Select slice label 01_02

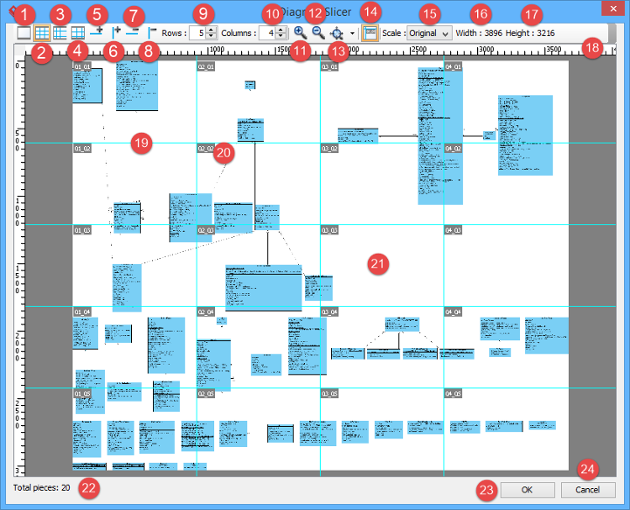pos(82,148)
